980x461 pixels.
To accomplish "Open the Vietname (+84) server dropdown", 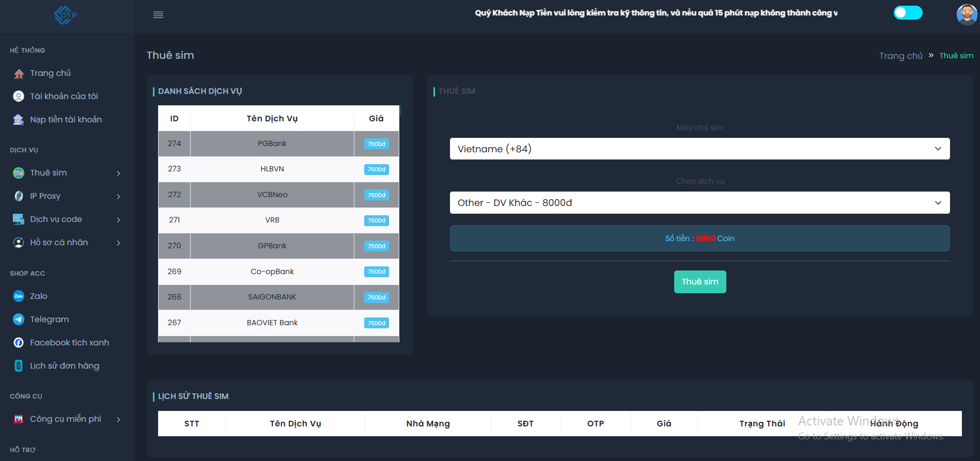I will coord(699,149).
